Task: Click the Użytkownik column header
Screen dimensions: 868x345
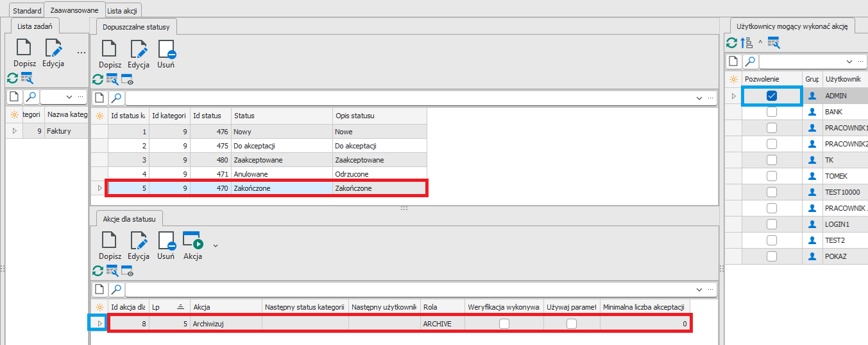Action: click(843, 79)
